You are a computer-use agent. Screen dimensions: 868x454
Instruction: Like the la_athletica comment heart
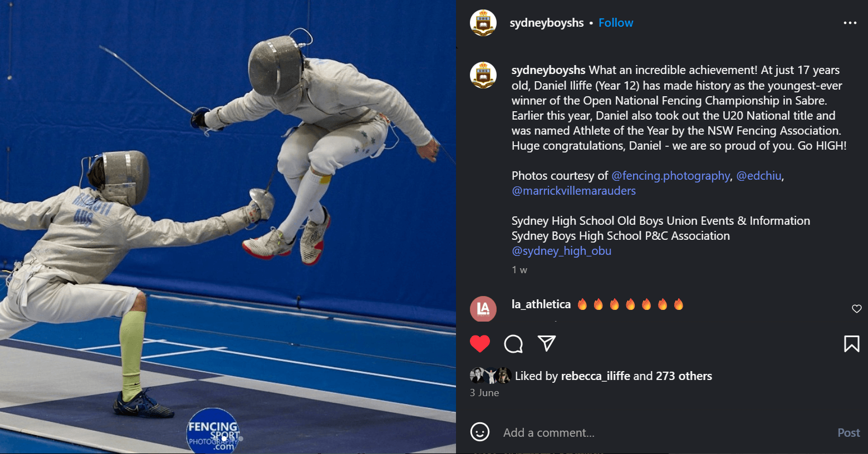pyautogui.click(x=857, y=309)
